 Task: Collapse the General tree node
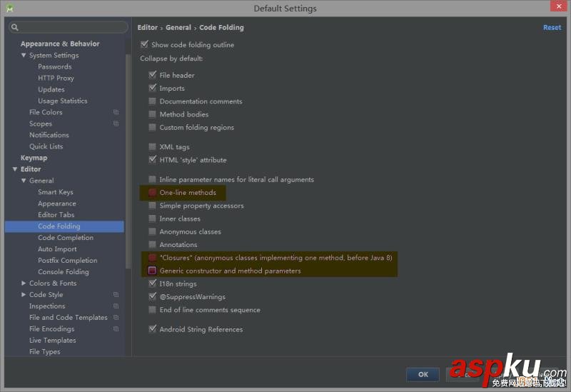[24, 181]
